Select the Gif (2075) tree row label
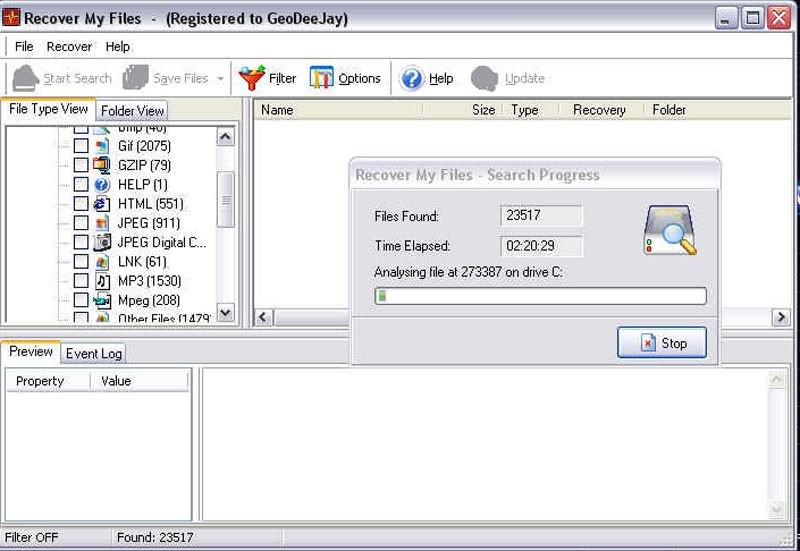 144,146
